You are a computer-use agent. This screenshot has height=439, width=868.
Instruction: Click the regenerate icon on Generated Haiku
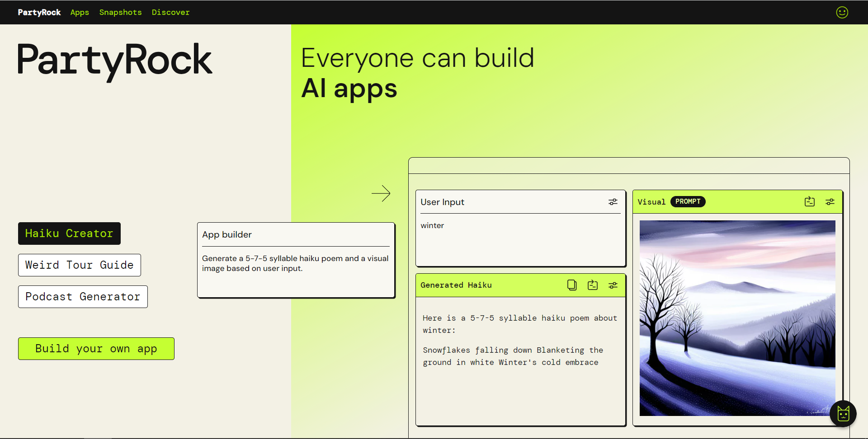[x=592, y=285]
